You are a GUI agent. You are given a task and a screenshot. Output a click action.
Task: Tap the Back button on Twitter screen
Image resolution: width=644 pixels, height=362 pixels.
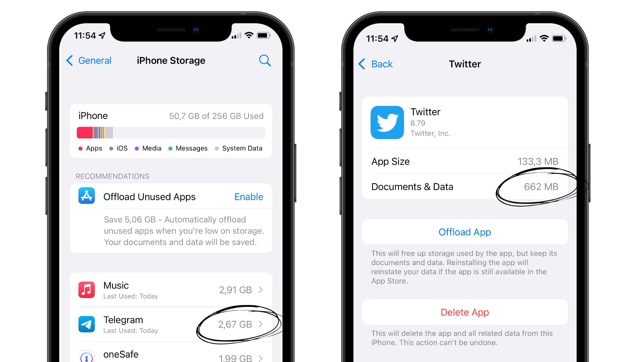tap(376, 64)
